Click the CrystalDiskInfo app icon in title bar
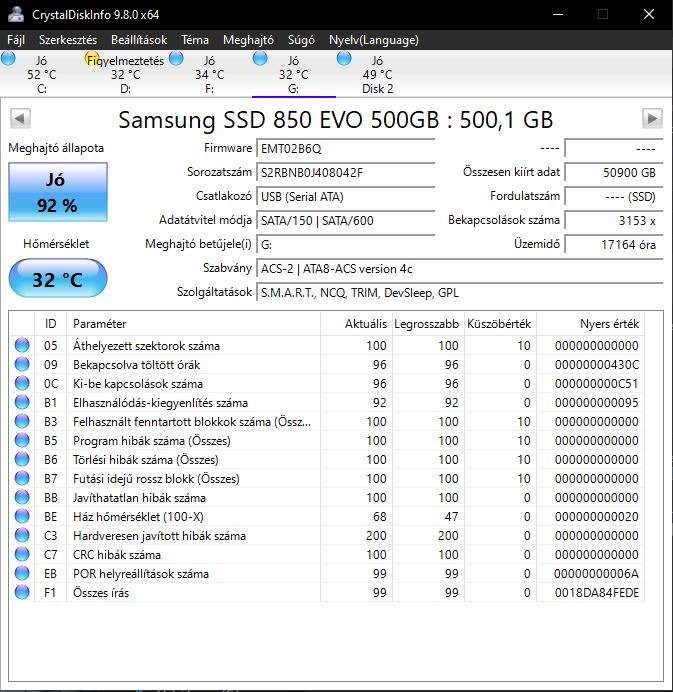 [x=15, y=14]
